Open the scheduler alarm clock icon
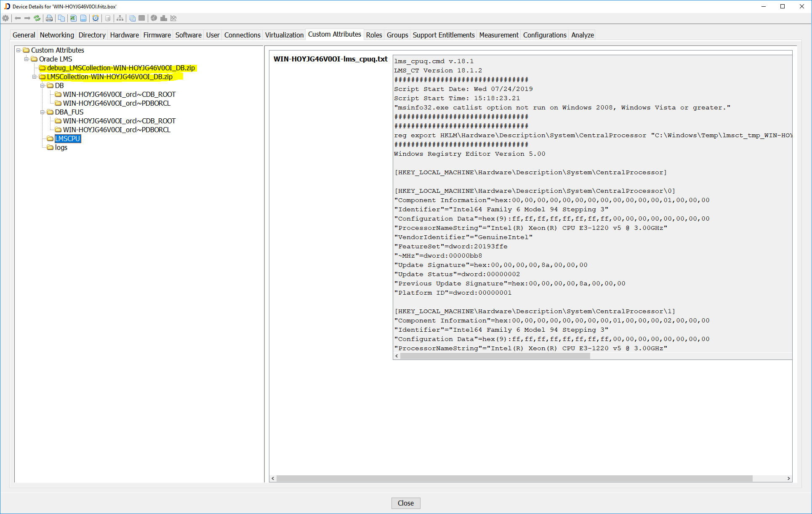812x514 pixels. pyautogui.click(x=95, y=18)
